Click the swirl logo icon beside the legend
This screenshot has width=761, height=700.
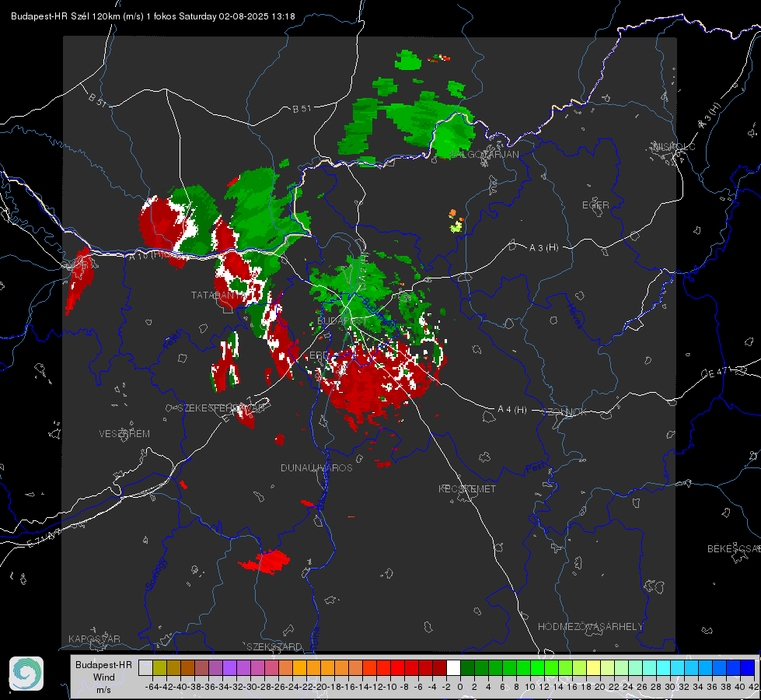pyautogui.click(x=26, y=674)
